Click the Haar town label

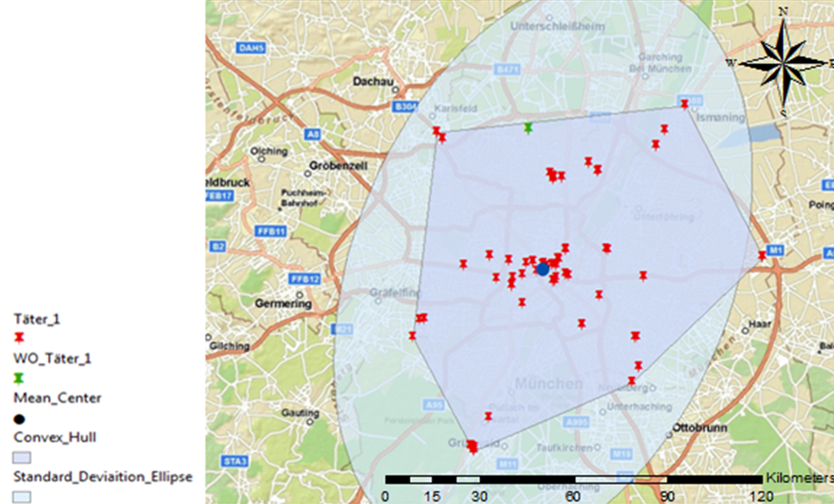click(761, 324)
